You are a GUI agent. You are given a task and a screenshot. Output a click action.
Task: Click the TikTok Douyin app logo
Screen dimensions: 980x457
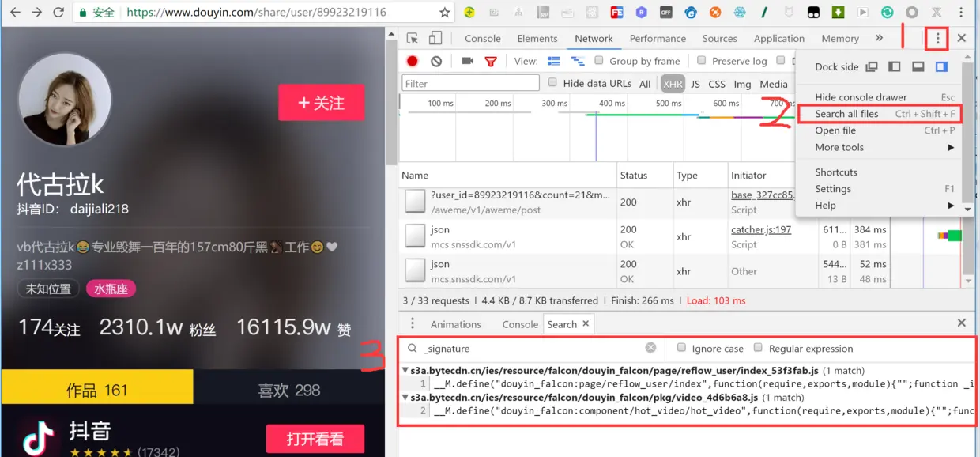[x=37, y=437]
